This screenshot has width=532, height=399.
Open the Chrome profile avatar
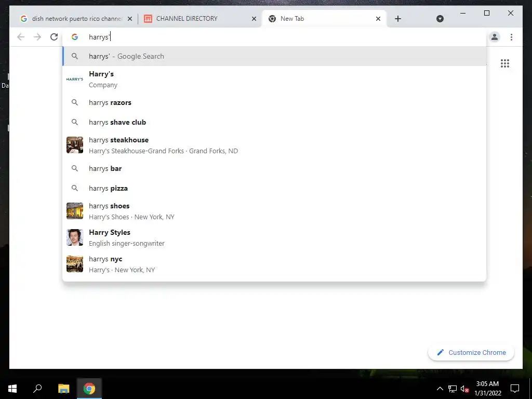[x=495, y=37]
